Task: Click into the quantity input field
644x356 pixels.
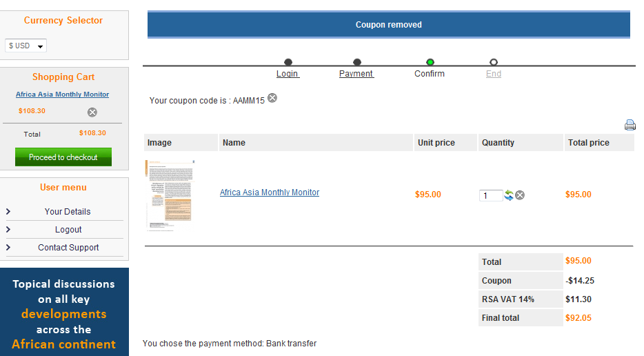Action: (x=490, y=196)
